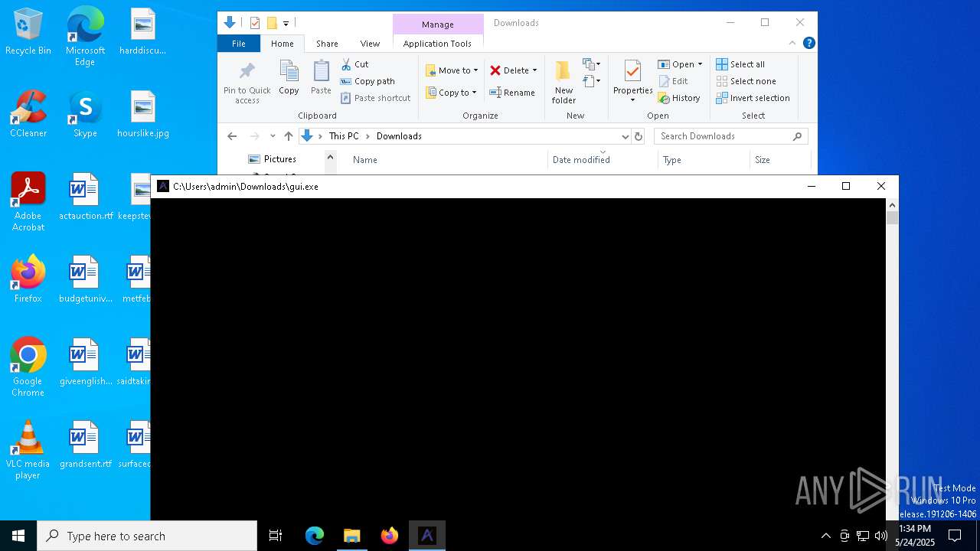Select Adobe Acrobat desktop shortcut
980x551 pixels.
point(28,203)
